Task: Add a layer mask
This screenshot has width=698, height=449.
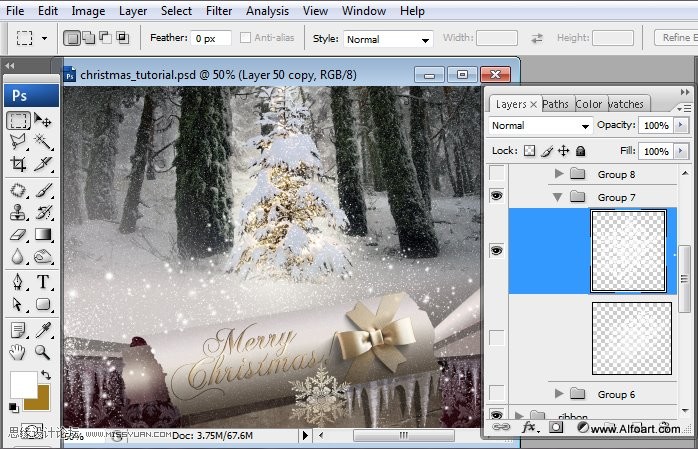Action: point(556,428)
